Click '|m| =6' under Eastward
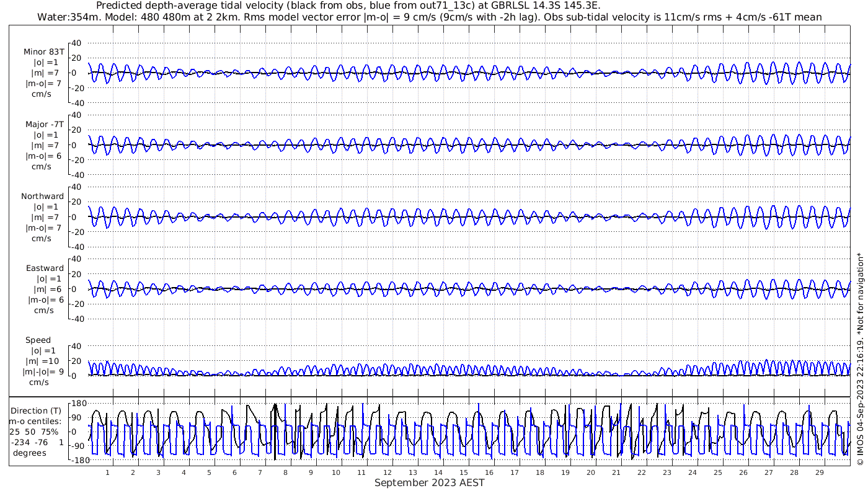Viewport: 868px width, 496px height. pos(48,289)
